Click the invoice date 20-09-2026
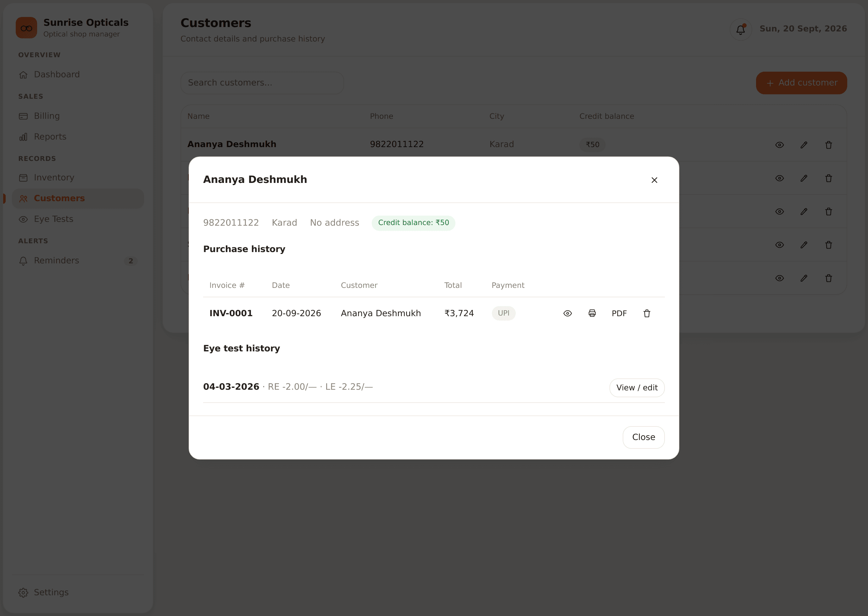Image resolution: width=868 pixels, height=616 pixels. (297, 313)
